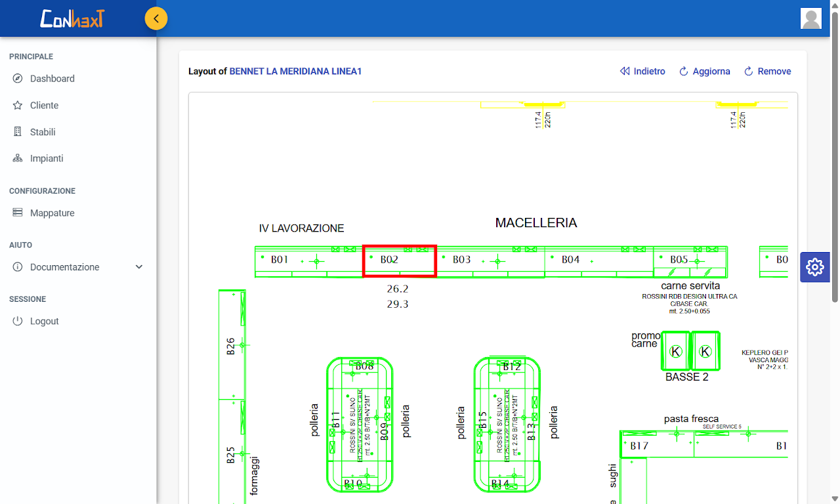This screenshot has width=840, height=504.
Task: Open Documentazione in the sidebar
Action: point(65,267)
